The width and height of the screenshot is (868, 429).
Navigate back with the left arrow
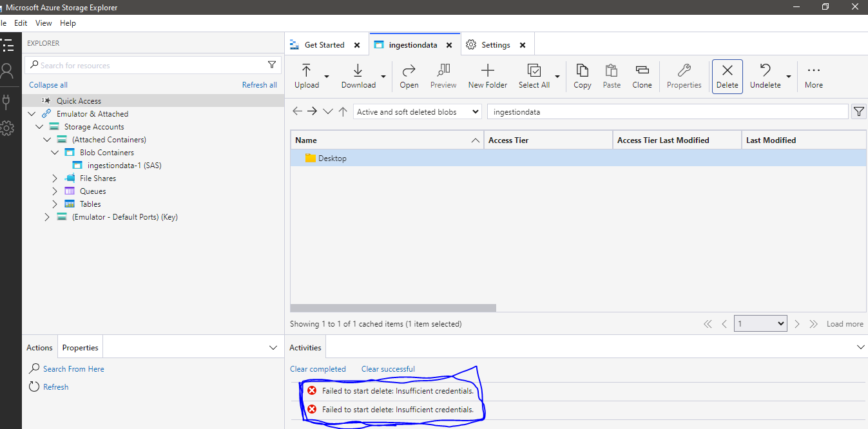click(297, 111)
